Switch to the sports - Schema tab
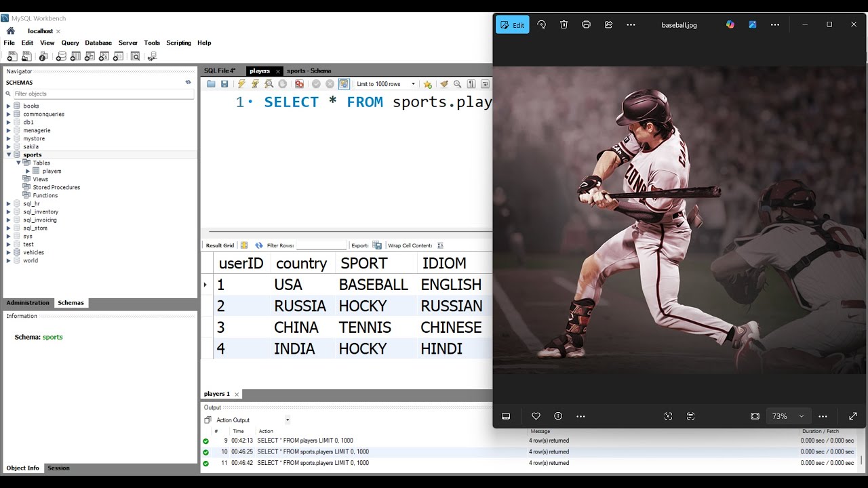 pyautogui.click(x=309, y=70)
